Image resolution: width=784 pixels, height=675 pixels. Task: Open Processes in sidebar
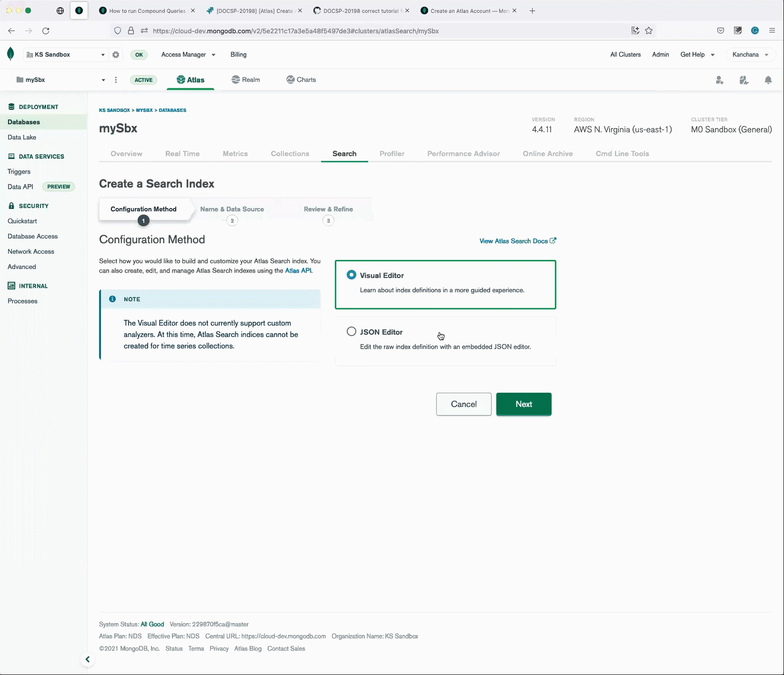[22, 301]
